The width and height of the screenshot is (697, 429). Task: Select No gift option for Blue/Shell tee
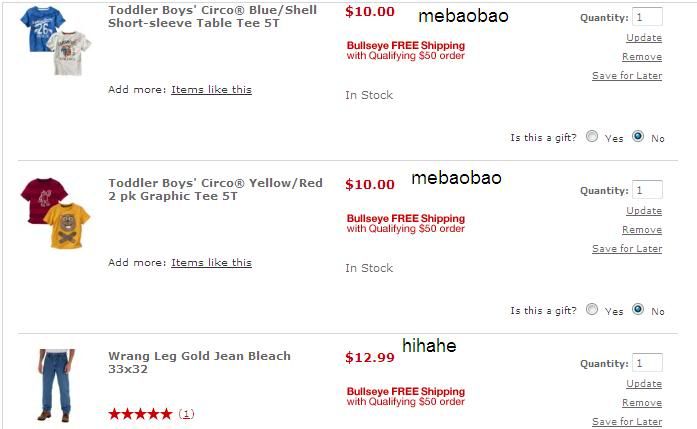(x=638, y=137)
